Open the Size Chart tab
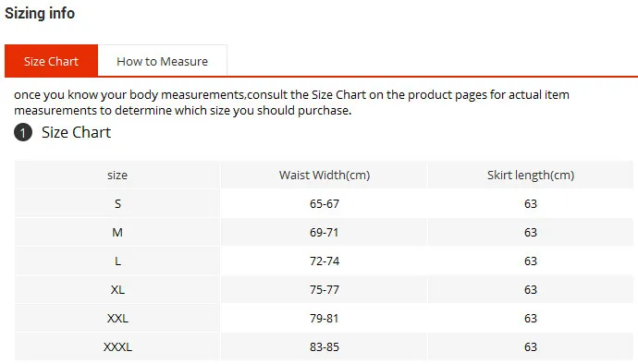 pos(51,61)
